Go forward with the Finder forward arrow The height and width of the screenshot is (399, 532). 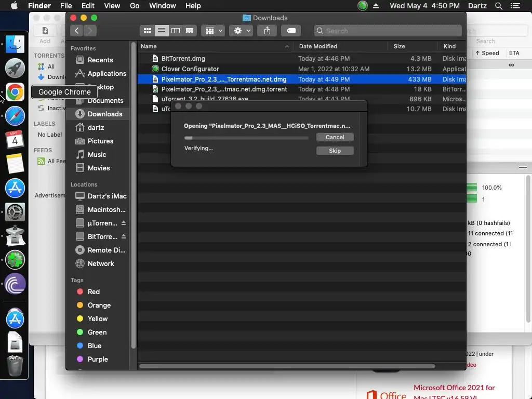click(90, 31)
